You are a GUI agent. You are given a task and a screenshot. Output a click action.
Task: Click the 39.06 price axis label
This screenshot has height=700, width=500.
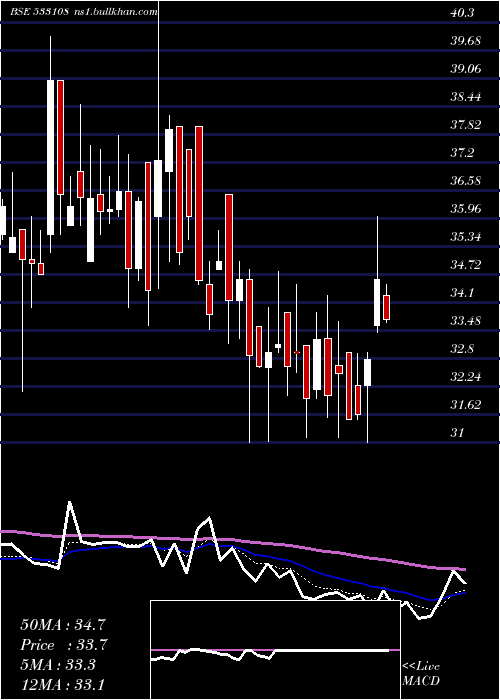click(465, 69)
